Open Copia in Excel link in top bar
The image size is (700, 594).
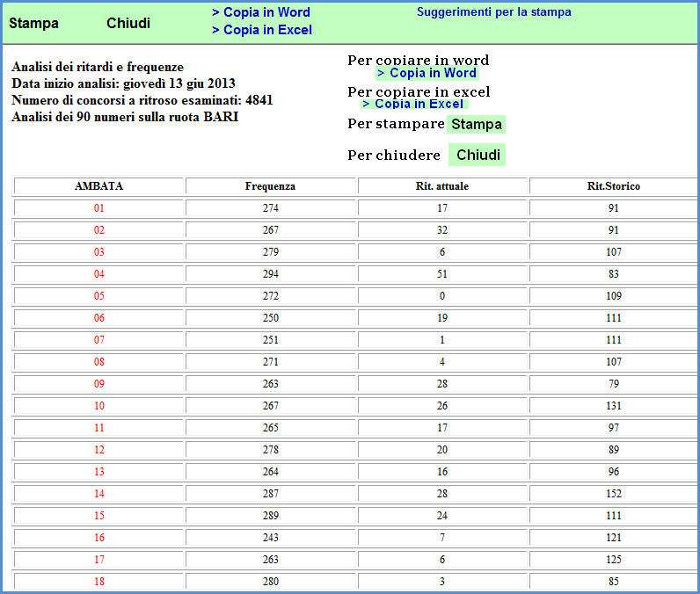[261, 30]
